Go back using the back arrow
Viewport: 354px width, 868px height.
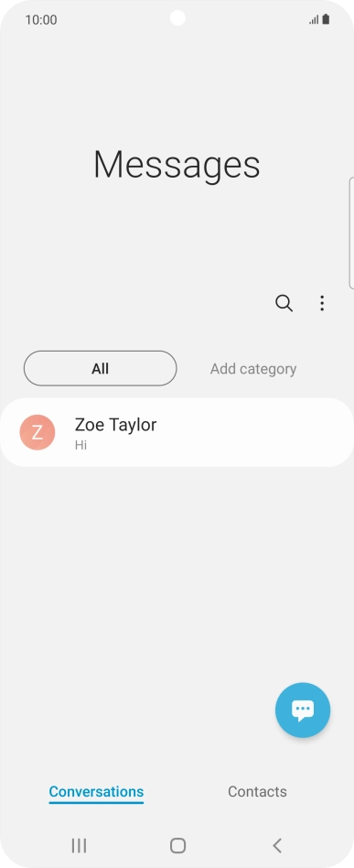[x=277, y=845]
